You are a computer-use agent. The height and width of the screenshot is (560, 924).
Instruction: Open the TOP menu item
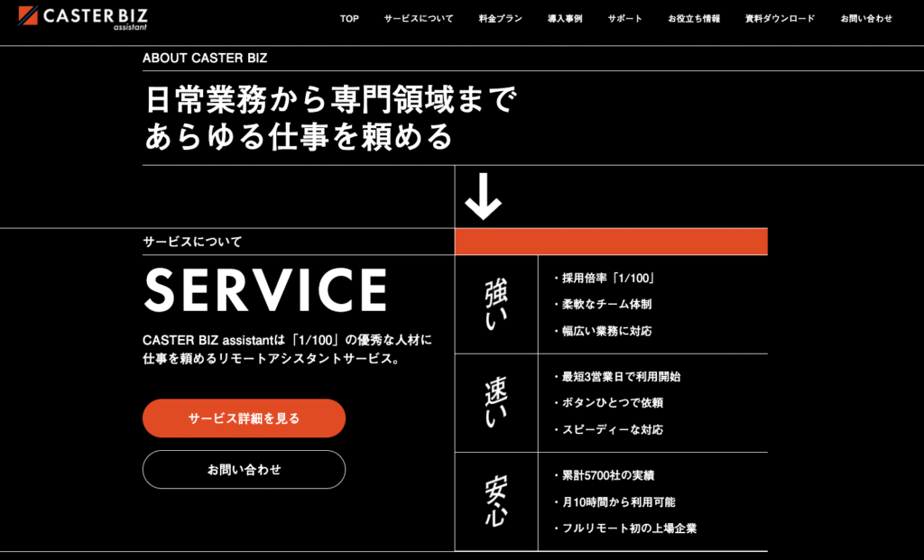pyautogui.click(x=349, y=19)
